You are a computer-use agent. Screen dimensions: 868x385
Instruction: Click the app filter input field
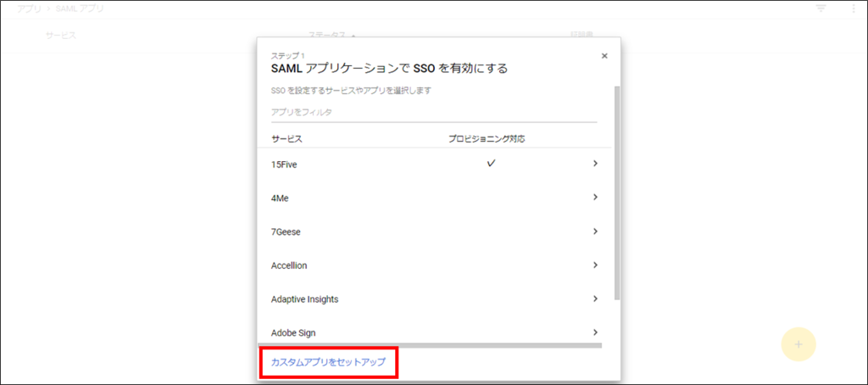tap(434, 113)
